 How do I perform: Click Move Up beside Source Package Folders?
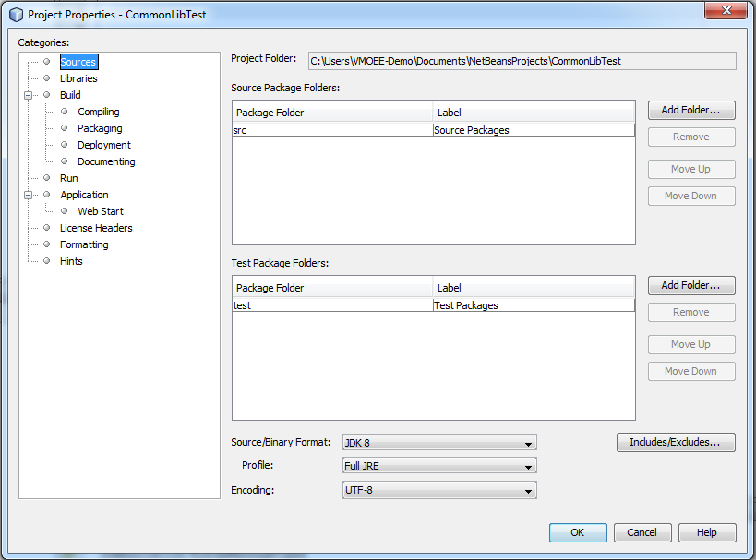[691, 169]
